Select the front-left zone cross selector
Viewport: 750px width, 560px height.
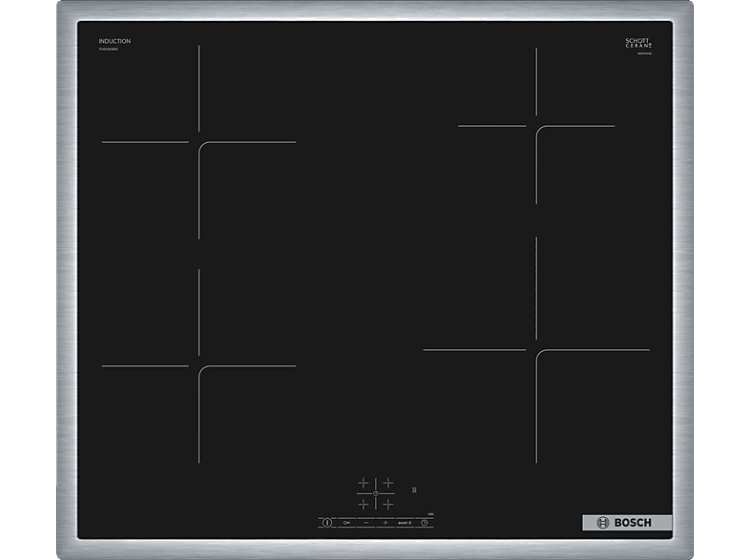pyautogui.click(x=364, y=503)
